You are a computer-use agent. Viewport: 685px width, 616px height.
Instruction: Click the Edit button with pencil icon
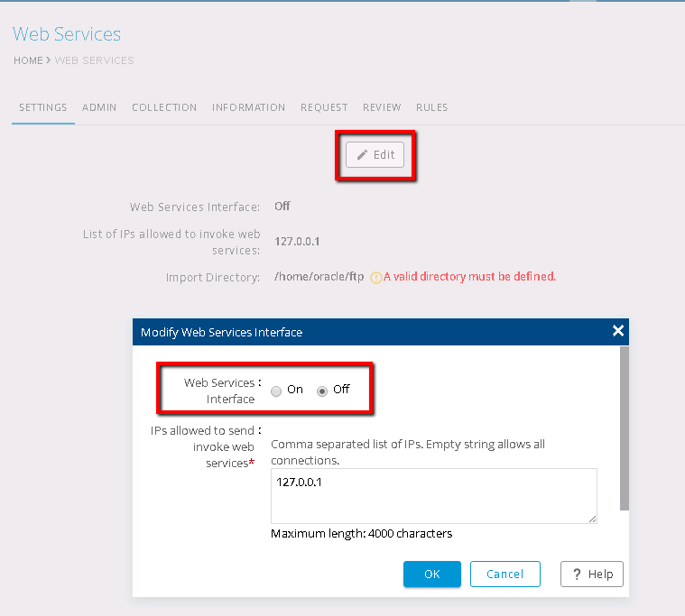(375, 154)
